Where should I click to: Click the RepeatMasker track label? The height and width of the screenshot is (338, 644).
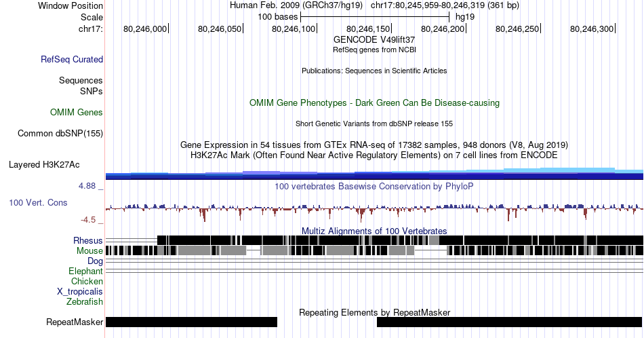[x=75, y=322]
